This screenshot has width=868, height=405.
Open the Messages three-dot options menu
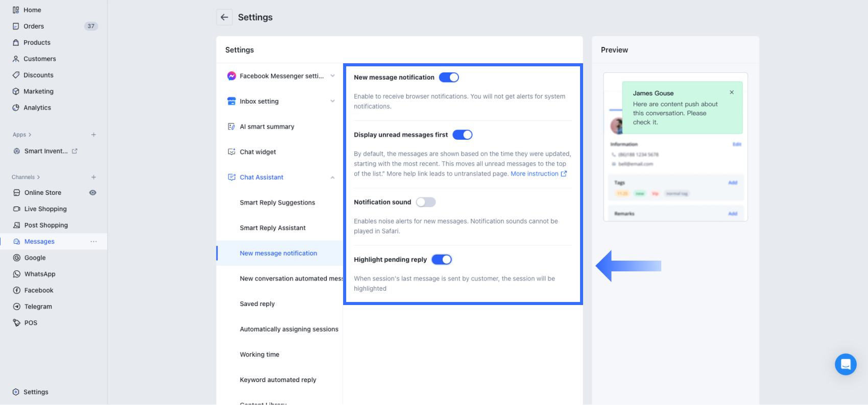coord(93,241)
